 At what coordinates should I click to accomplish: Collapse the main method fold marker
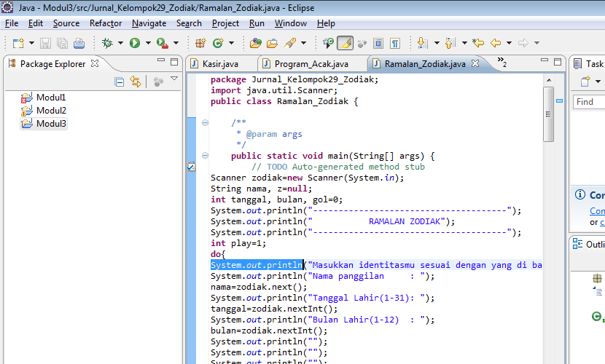tap(206, 156)
